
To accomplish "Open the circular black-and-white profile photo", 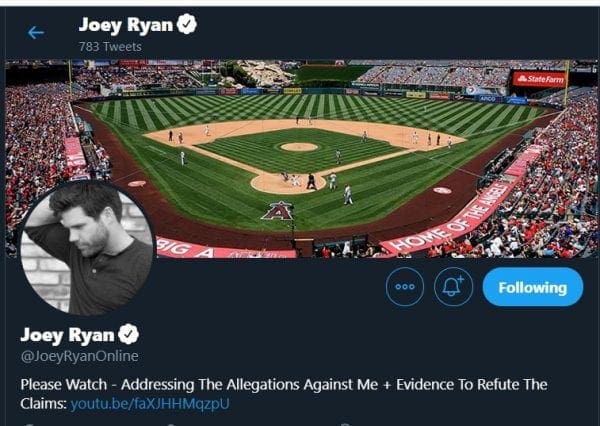I will tap(86, 247).
